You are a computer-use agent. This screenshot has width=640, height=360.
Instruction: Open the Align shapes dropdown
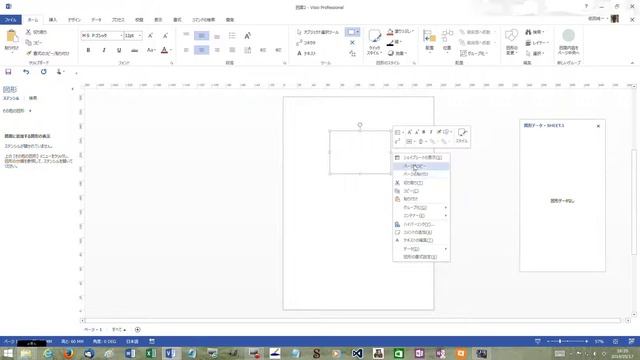point(429,41)
